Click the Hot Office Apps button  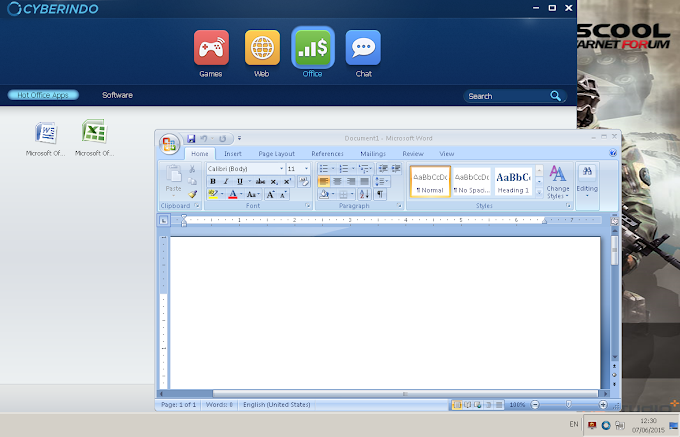tap(43, 95)
